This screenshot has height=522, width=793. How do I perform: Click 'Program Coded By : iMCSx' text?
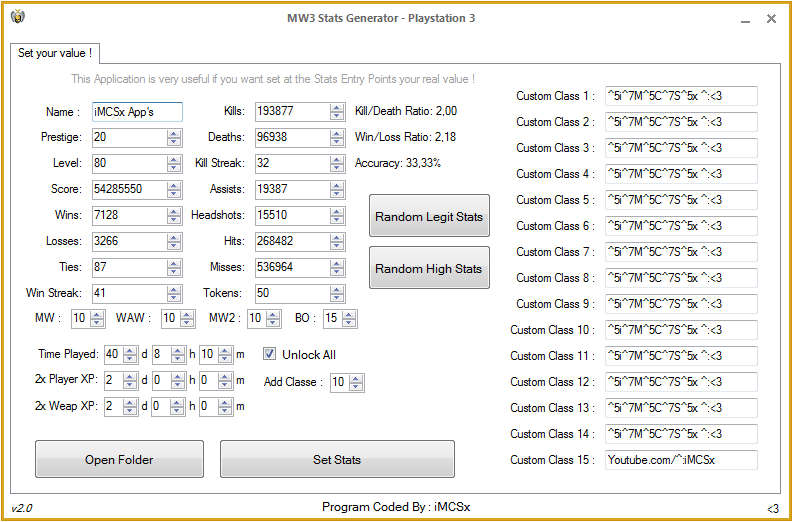396,507
